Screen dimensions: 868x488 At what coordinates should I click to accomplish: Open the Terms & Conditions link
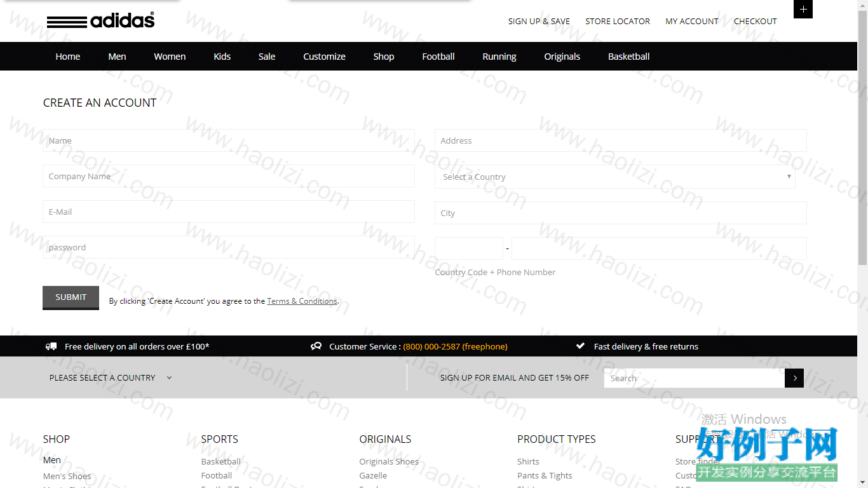302,301
